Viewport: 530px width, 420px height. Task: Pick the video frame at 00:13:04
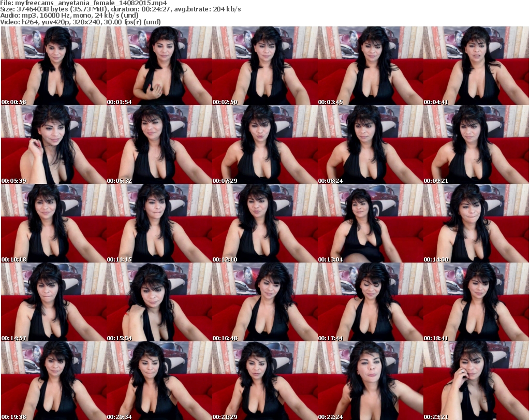[x=370, y=224]
